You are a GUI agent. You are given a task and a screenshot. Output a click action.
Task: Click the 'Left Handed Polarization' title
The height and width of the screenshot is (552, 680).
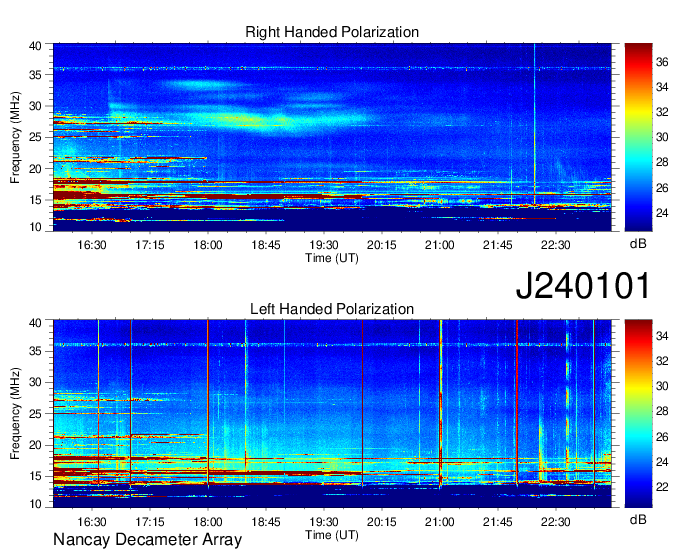pyautogui.click(x=332, y=309)
